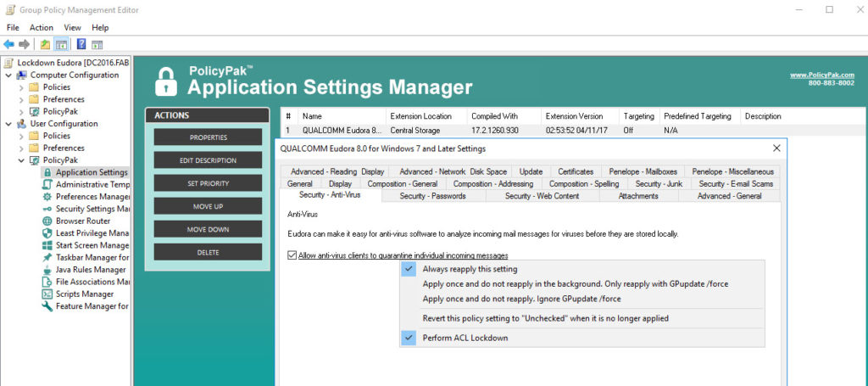This screenshot has height=386, width=868.
Task: Close the QUALCOMM Eudora settings dialog
Action: pyautogui.click(x=776, y=148)
